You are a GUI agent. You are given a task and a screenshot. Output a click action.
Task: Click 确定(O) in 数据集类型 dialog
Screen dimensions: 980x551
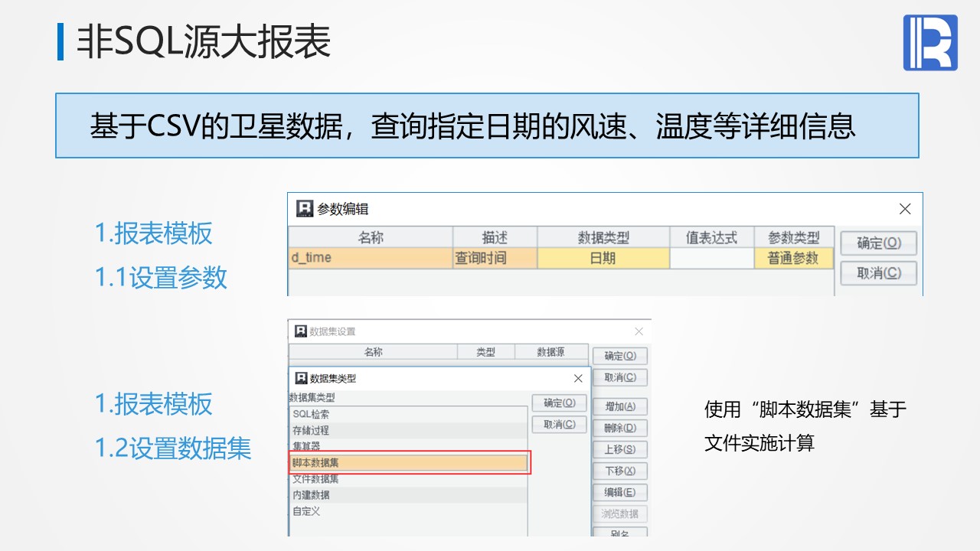pyautogui.click(x=560, y=403)
